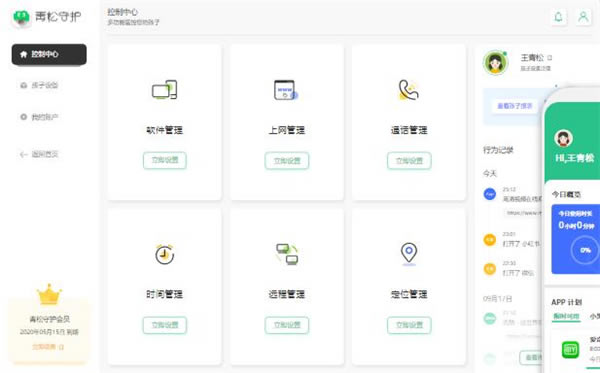Click the 远程管理 card title
The image size is (600, 373).
point(287,294)
